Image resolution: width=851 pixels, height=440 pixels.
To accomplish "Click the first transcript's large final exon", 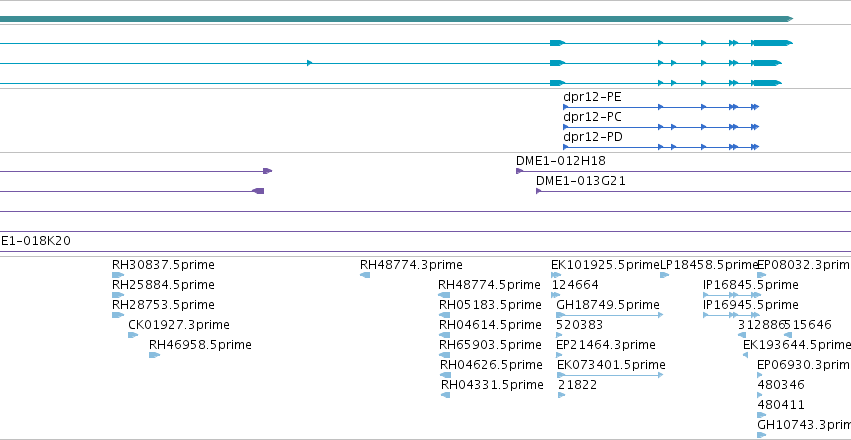I will point(773,43).
